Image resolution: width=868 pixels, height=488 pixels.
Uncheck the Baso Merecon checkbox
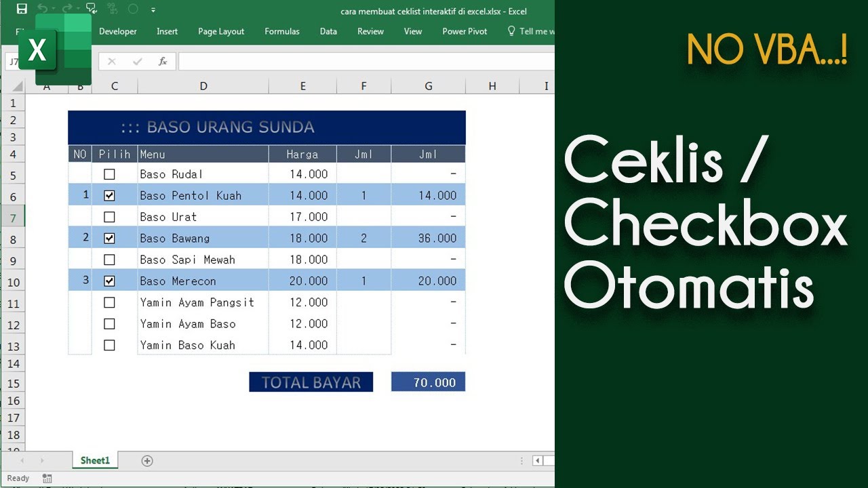click(x=109, y=281)
